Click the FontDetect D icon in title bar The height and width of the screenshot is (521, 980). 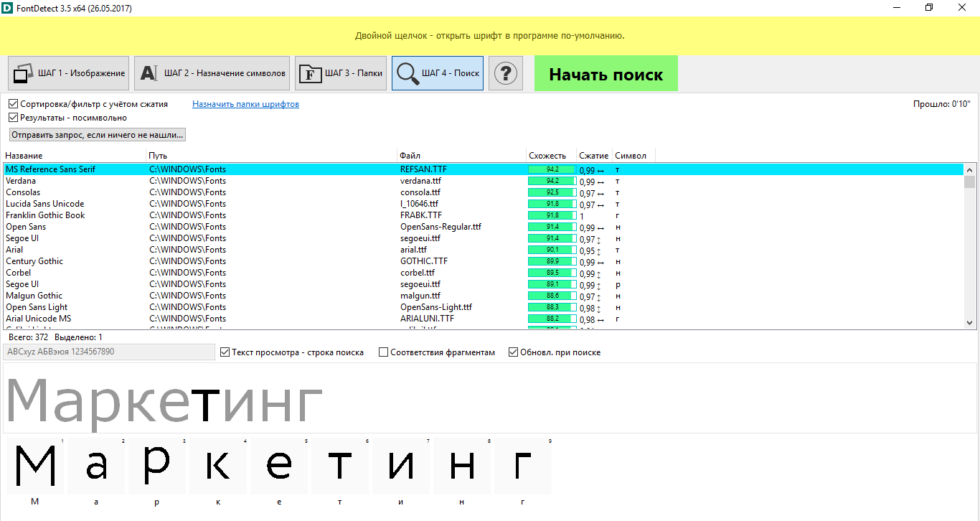[8, 8]
